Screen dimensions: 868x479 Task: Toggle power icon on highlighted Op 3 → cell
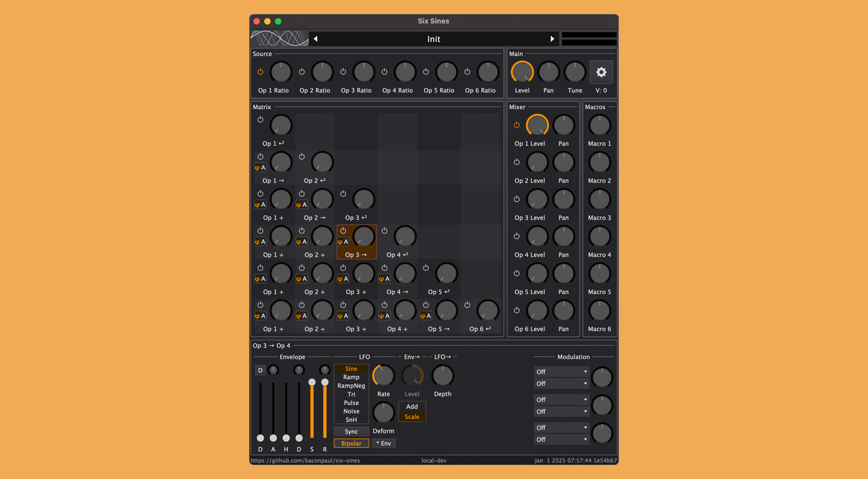tap(343, 230)
